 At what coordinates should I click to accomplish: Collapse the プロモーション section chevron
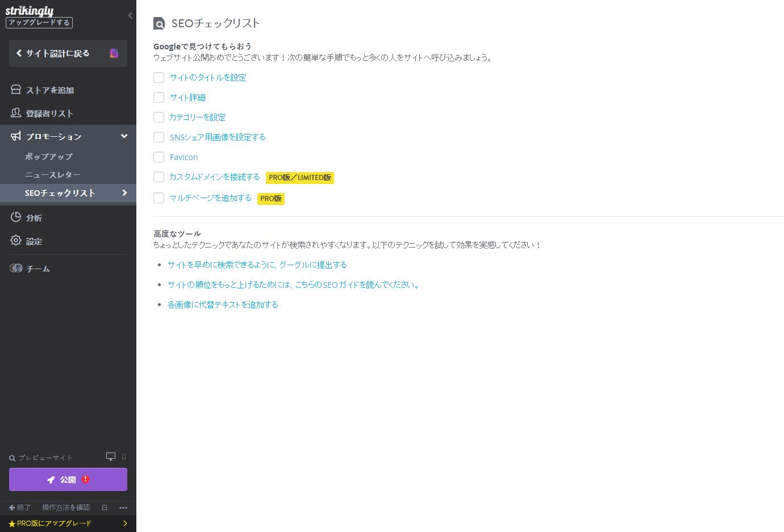(124, 136)
